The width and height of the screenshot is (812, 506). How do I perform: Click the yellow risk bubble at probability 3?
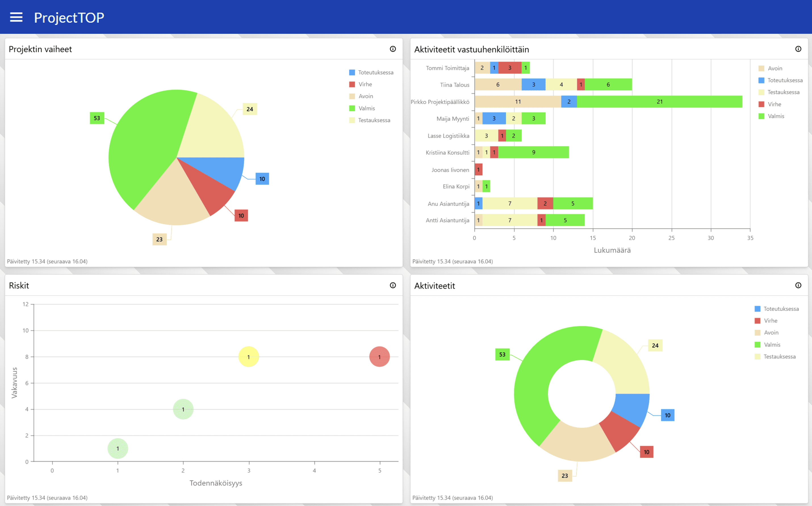[x=248, y=357]
